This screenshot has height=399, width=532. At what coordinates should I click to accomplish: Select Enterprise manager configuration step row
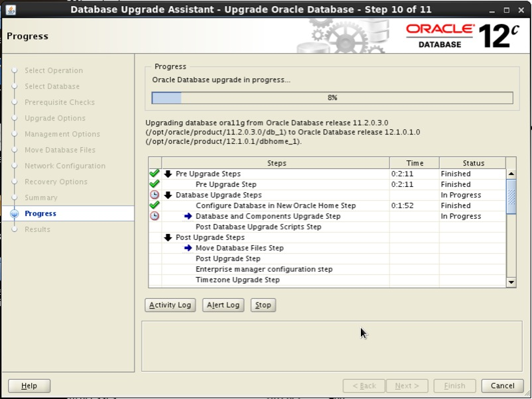[328, 269]
